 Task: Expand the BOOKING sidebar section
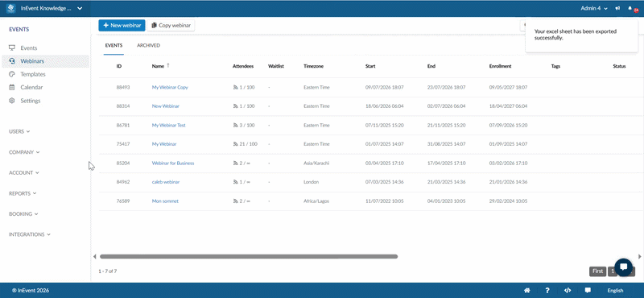click(x=23, y=213)
